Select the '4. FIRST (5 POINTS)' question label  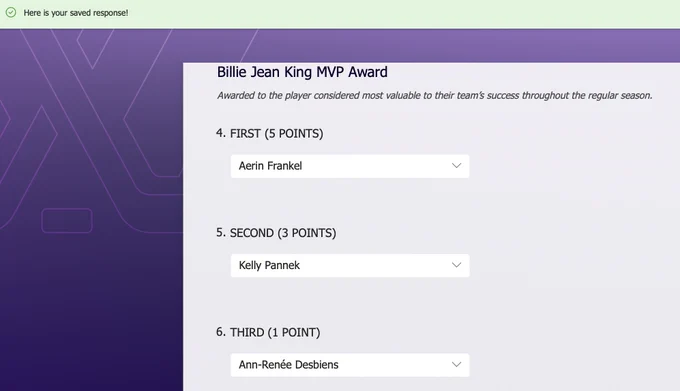pos(270,134)
